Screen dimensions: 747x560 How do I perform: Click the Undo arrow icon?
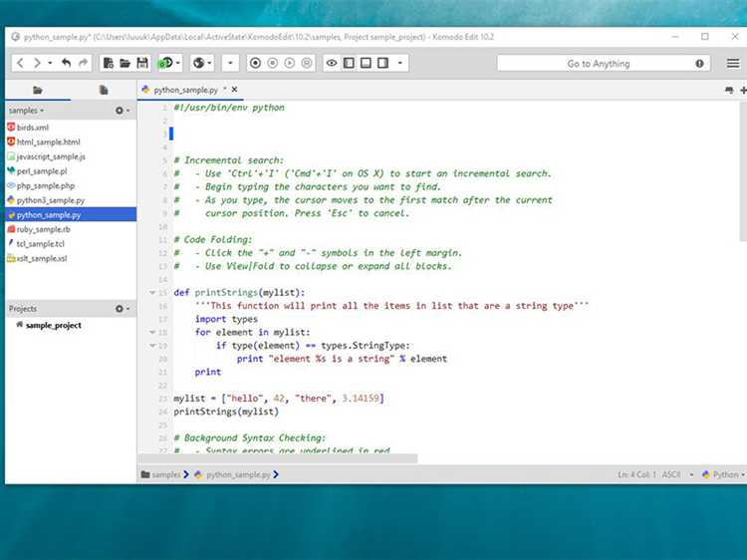click(66, 63)
